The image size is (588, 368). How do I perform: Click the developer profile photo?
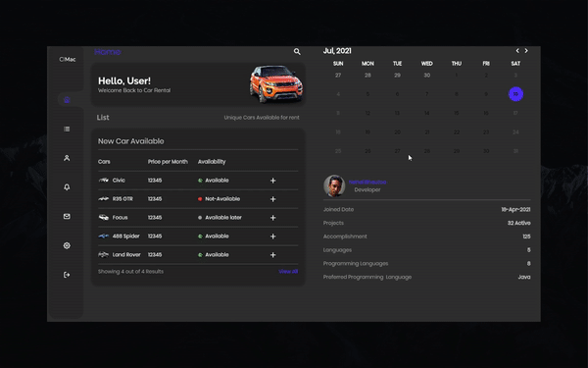click(x=334, y=185)
